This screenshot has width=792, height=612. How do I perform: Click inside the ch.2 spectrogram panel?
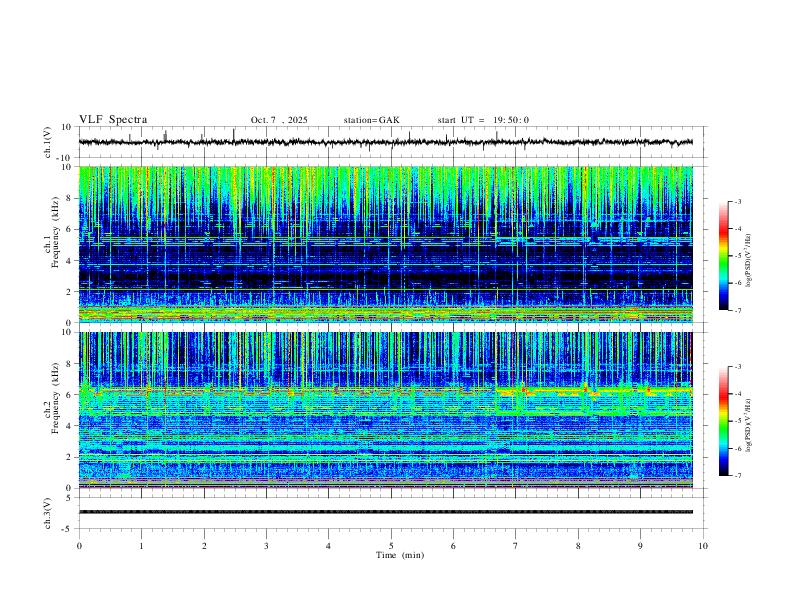(x=385, y=410)
